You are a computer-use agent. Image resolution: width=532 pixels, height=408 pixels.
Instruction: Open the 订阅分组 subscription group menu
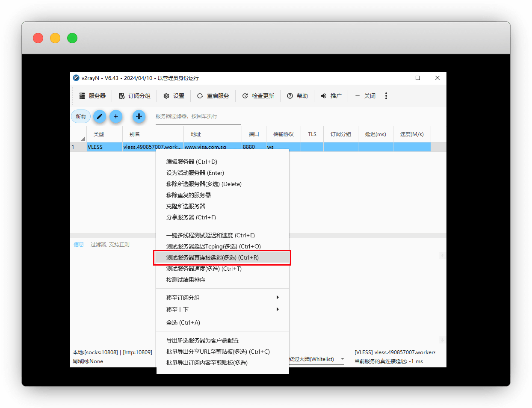point(135,96)
